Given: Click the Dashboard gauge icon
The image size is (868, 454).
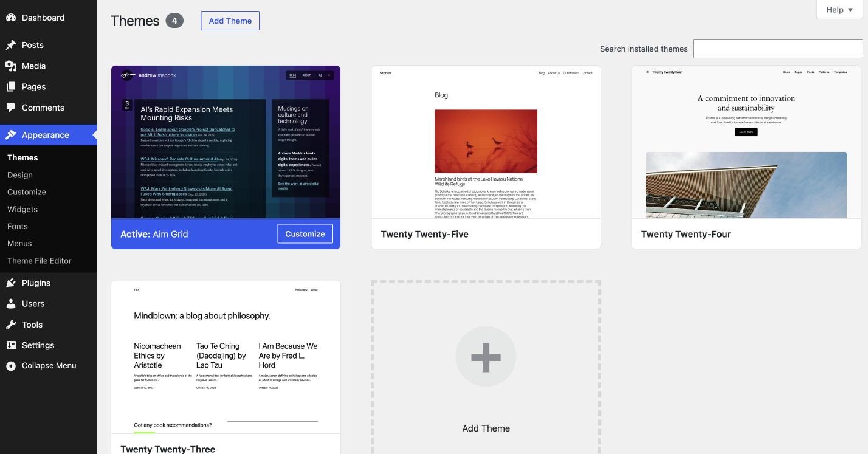Looking at the screenshot, I should [x=11, y=18].
